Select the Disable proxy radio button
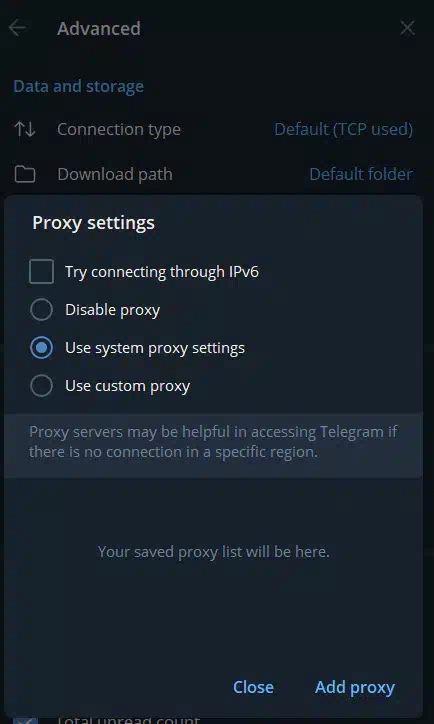 42,309
